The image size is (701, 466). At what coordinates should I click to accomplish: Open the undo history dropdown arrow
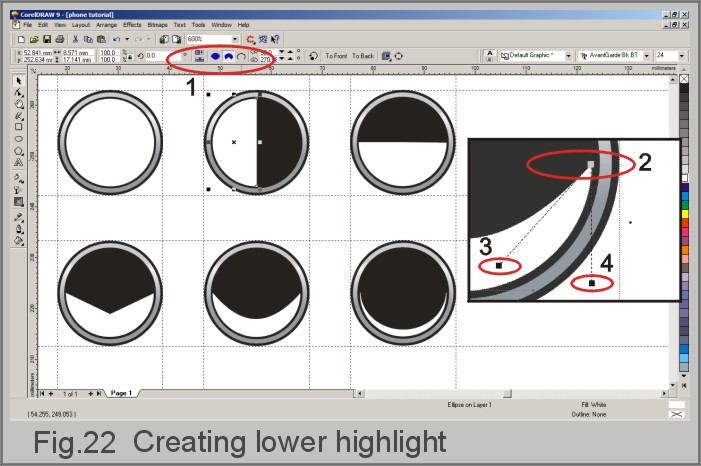(127, 39)
